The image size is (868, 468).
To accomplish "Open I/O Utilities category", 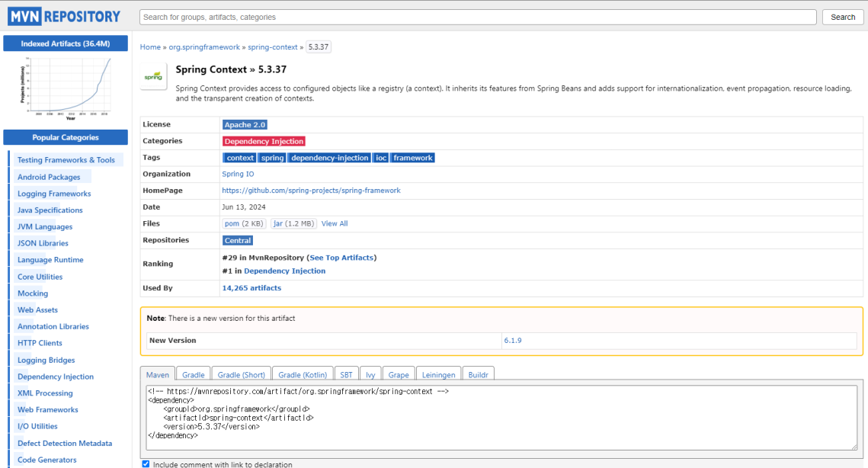I will (37, 427).
